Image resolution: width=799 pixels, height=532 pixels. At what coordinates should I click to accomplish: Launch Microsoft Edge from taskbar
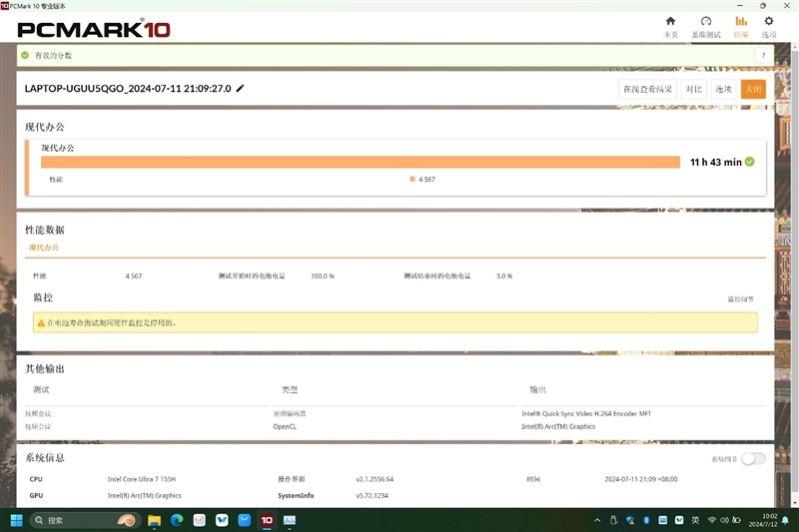point(177,520)
